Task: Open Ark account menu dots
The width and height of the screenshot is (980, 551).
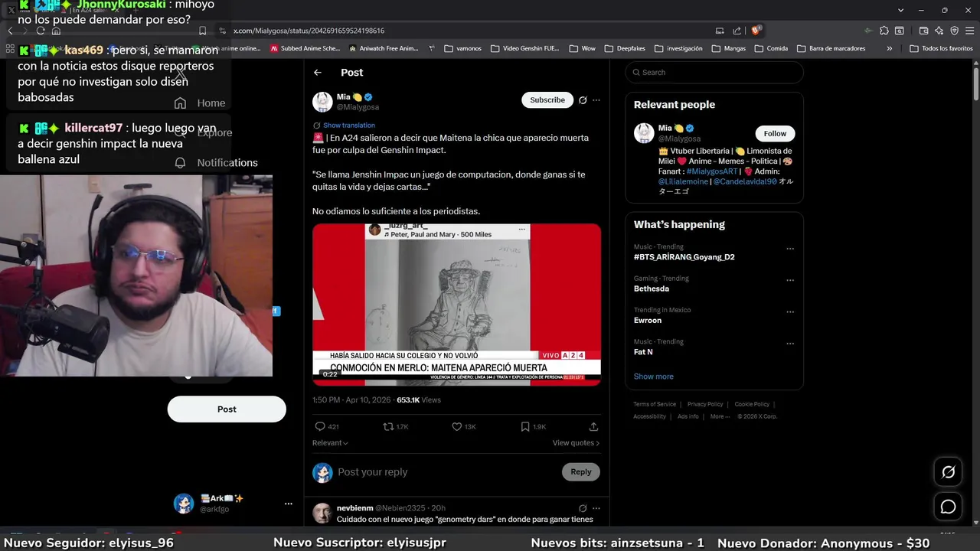Action: coord(289,504)
